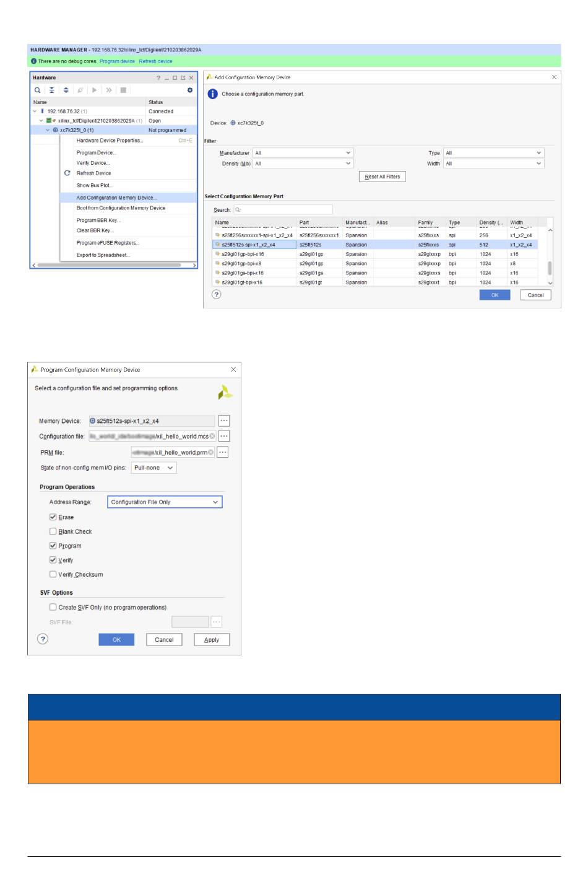Select the s25fl512s-spi-x1_x2_x4 table row

click(x=376, y=245)
